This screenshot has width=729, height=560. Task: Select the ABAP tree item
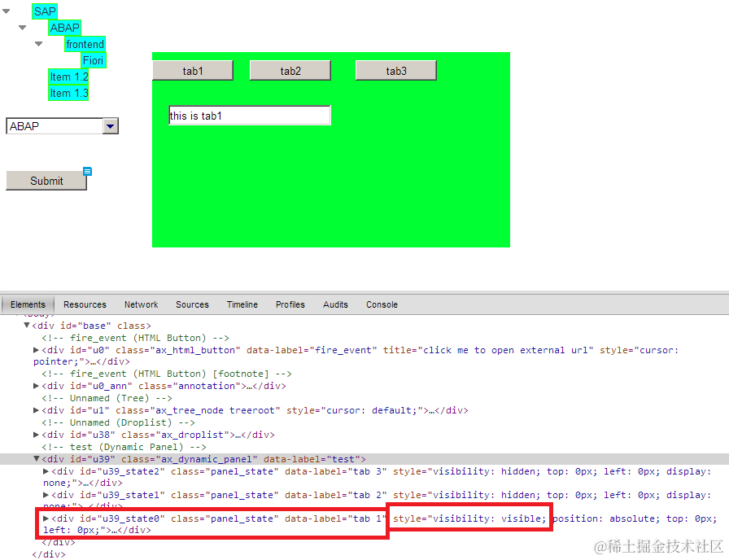point(64,28)
